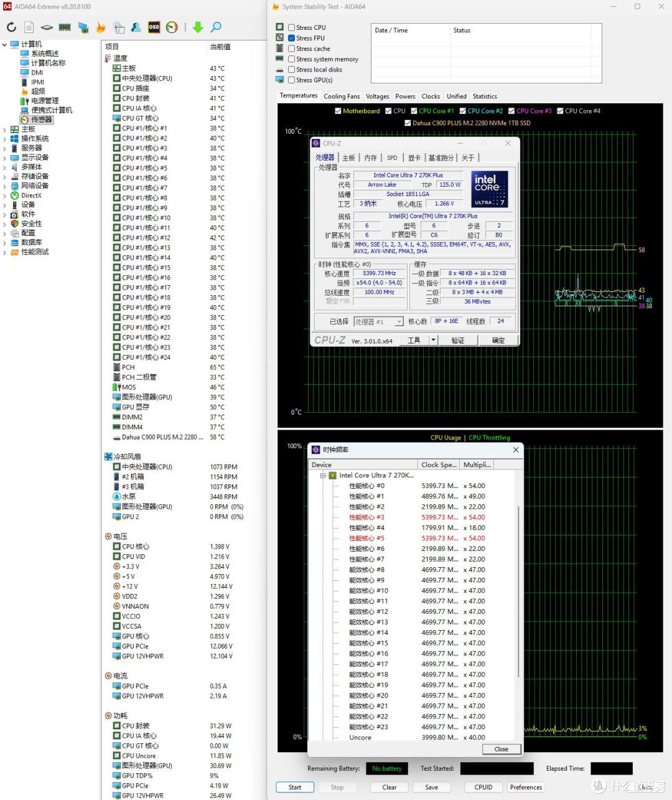The height and width of the screenshot is (800, 672).
Task: Open the 工具 dropdown arrow in CPU-Z
Action: [434, 341]
